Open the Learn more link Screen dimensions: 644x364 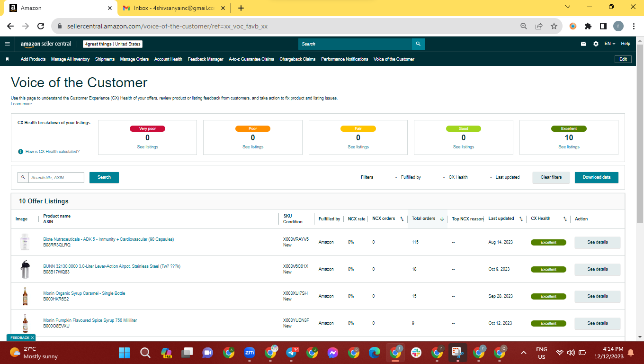click(21, 104)
